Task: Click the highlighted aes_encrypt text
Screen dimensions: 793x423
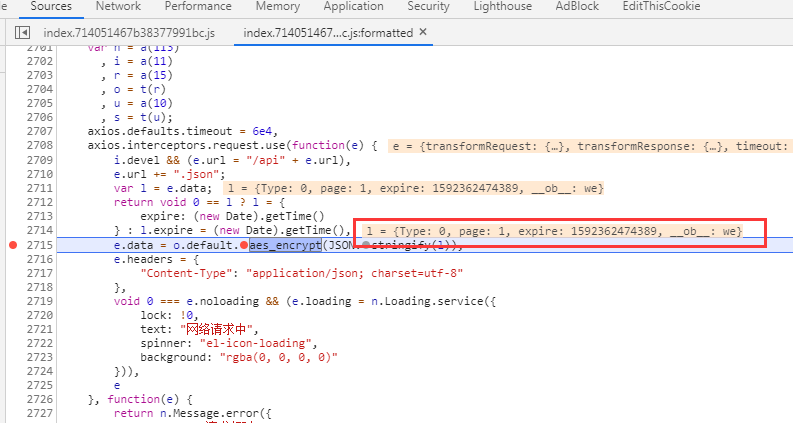Action: 285,245
